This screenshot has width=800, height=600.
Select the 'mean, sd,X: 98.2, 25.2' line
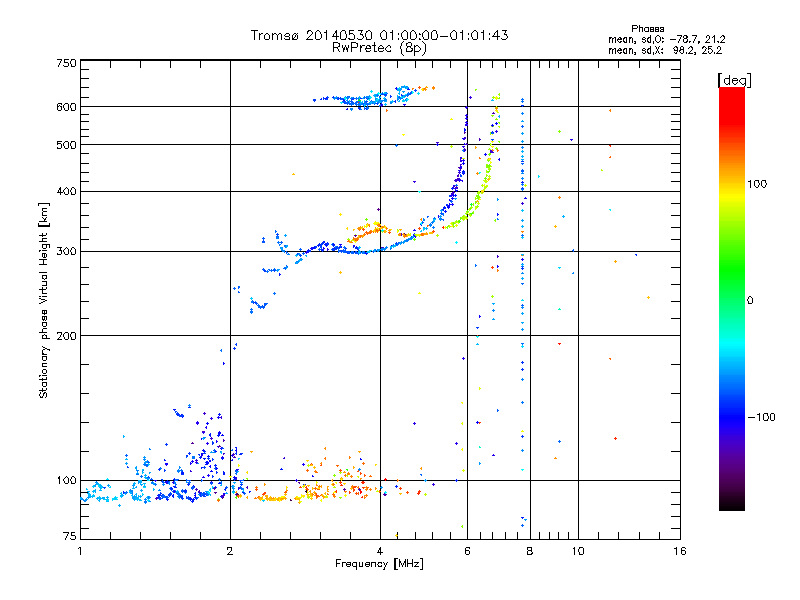point(665,50)
